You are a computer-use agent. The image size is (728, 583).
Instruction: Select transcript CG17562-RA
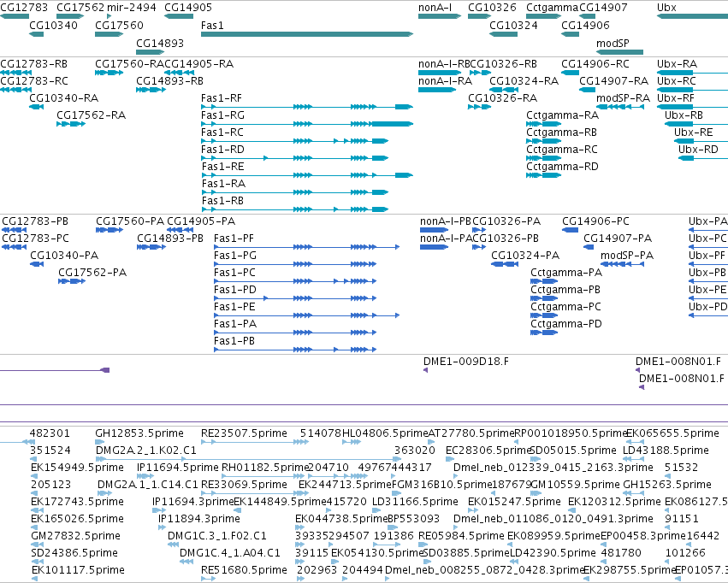tap(91, 115)
